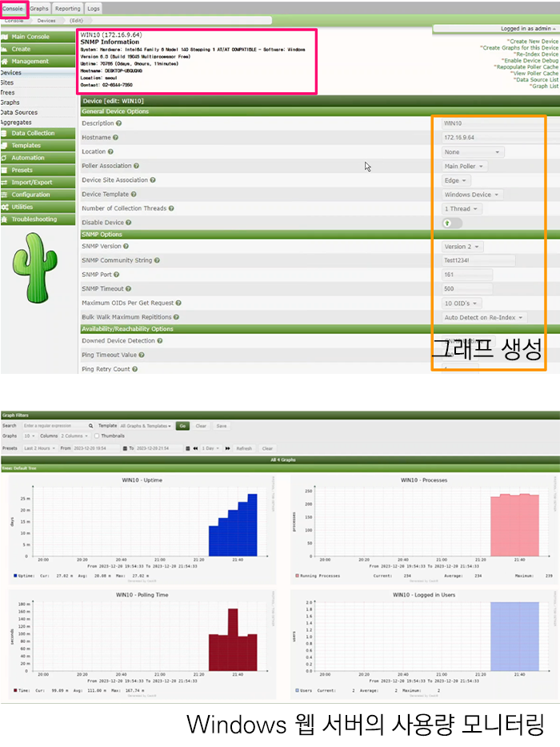
Task: Open calendar icon for the From date
Action: pyautogui.click(x=125, y=448)
